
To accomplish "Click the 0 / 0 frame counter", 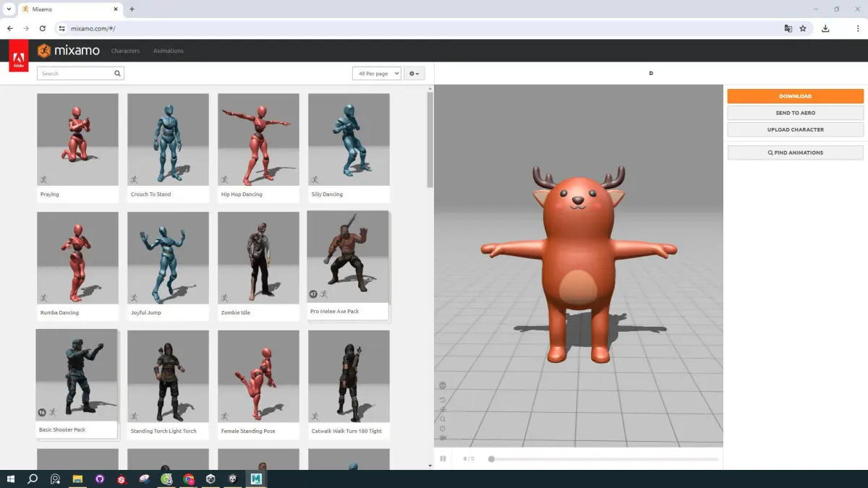I will pos(469,459).
